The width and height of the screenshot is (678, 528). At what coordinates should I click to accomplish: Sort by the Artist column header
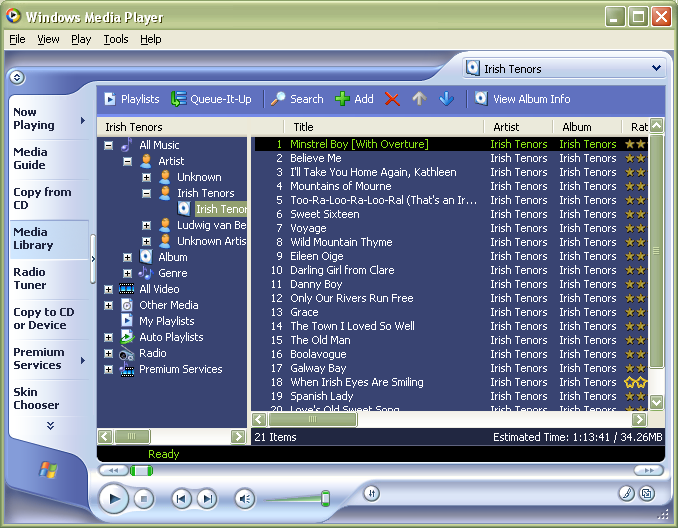(x=518, y=127)
